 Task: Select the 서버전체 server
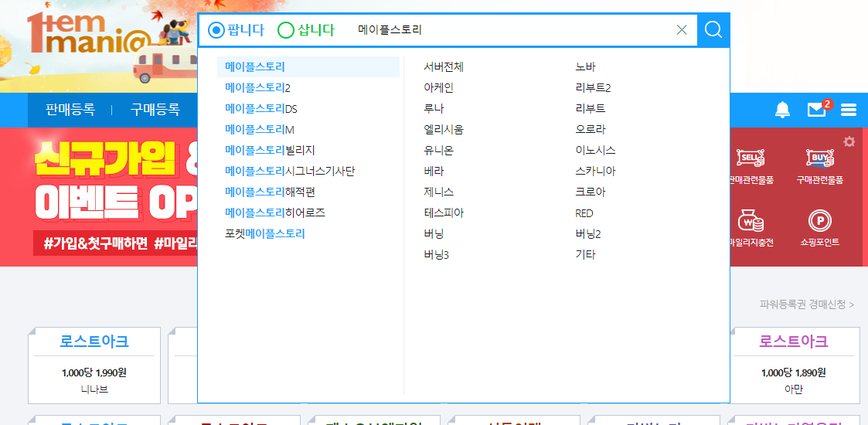click(444, 67)
